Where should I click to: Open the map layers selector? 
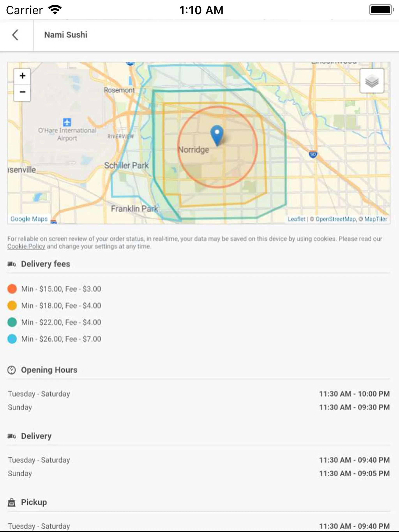coord(372,81)
